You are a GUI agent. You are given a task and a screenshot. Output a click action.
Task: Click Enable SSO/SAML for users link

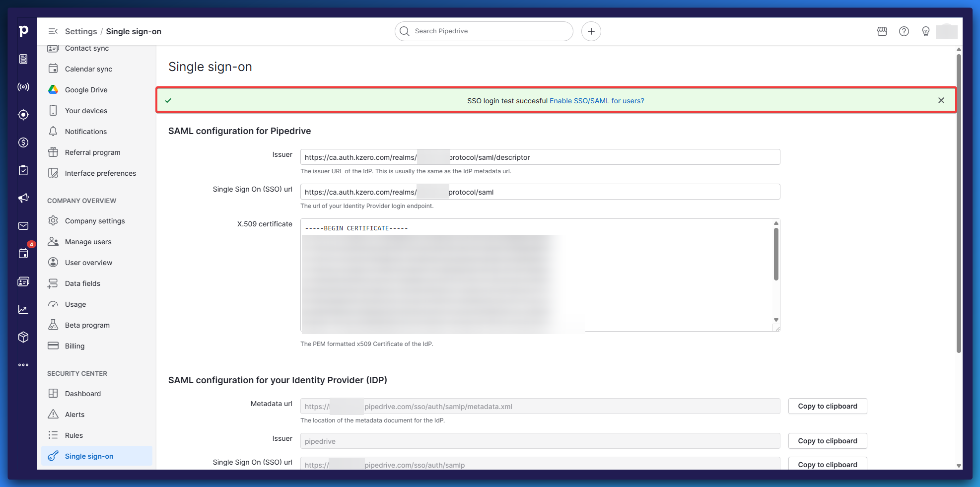coord(596,101)
